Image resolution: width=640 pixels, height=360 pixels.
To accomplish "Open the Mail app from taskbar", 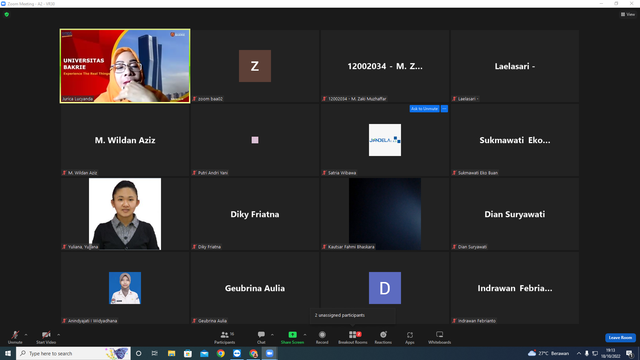I will (204, 353).
